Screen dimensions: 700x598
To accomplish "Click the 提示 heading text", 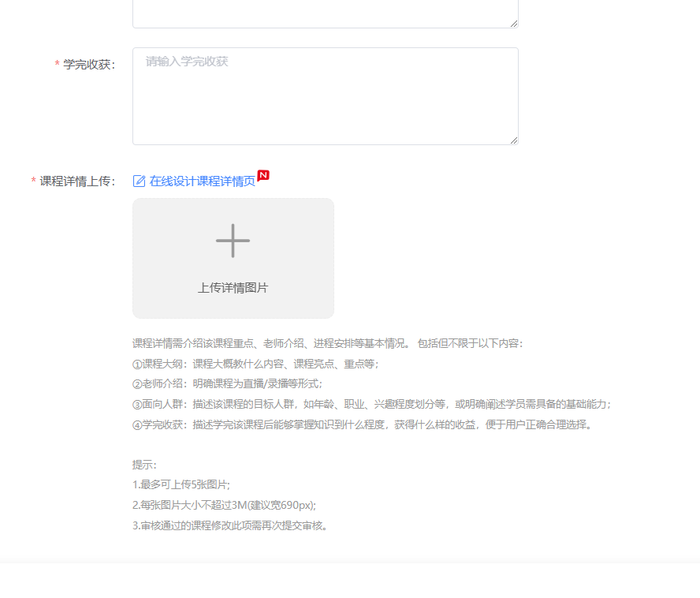I will tap(144, 465).
